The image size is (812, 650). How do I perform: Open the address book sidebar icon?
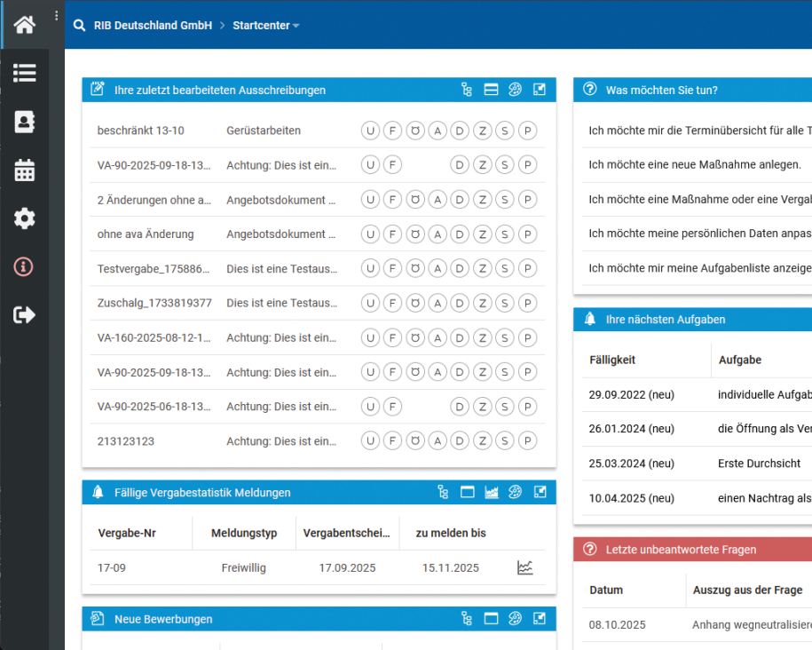[25, 122]
